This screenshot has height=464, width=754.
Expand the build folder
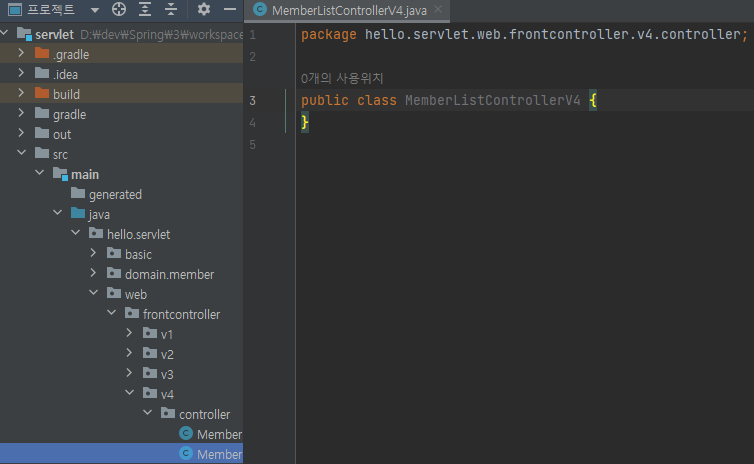(21, 93)
